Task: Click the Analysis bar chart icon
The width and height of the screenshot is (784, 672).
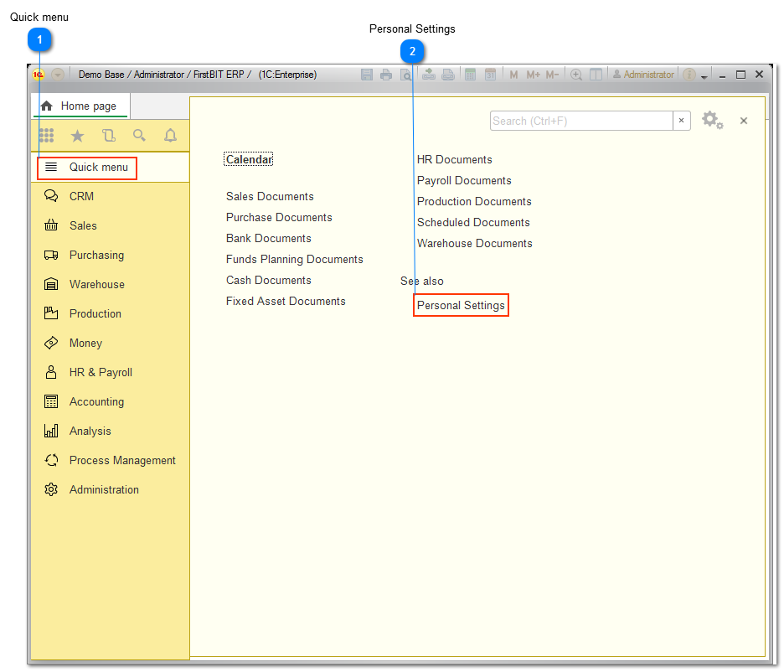Action: point(51,431)
